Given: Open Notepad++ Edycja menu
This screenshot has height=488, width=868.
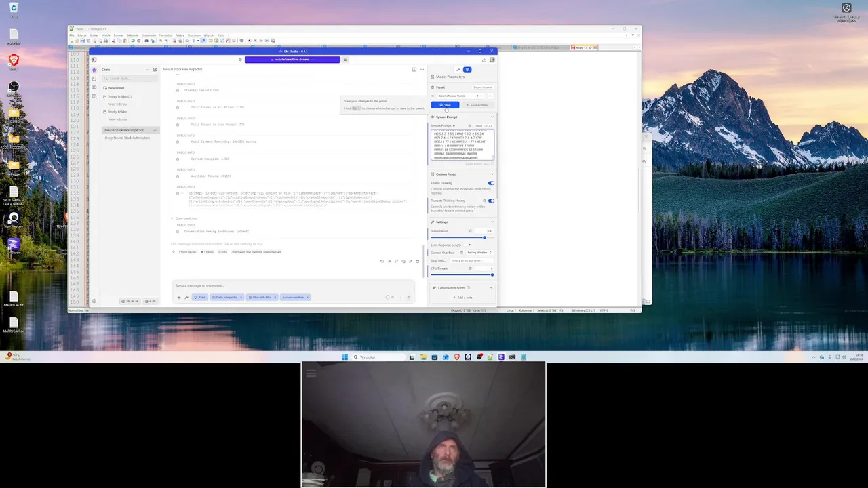Looking at the screenshot, I should pos(82,35).
